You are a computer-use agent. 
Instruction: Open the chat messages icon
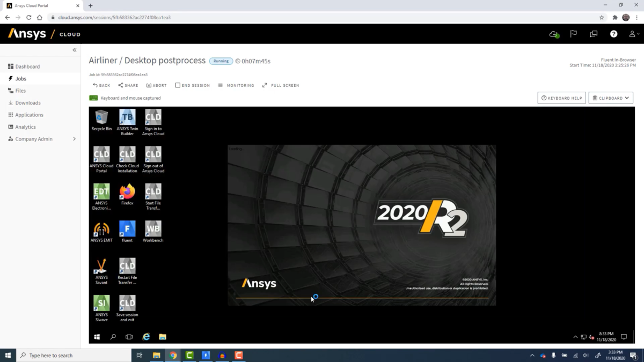tap(594, 34)
